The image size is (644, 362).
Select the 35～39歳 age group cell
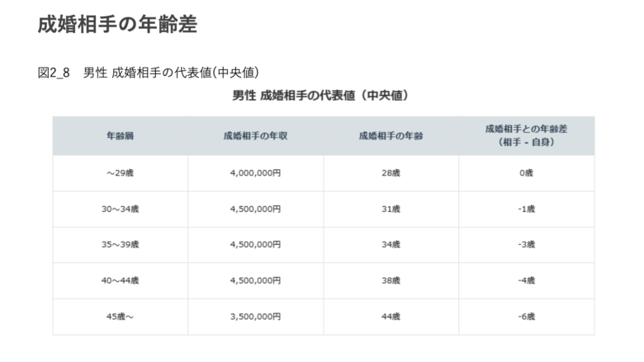[x=121, y=245]
